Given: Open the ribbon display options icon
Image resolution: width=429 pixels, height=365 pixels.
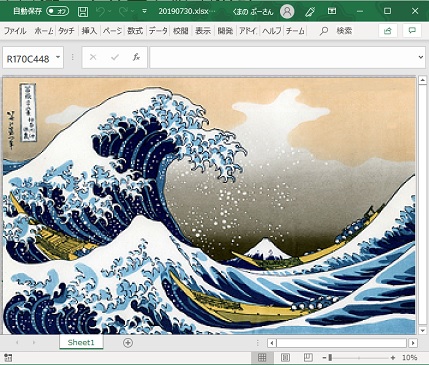Looking at the screenshot, I should coord(332,11).
